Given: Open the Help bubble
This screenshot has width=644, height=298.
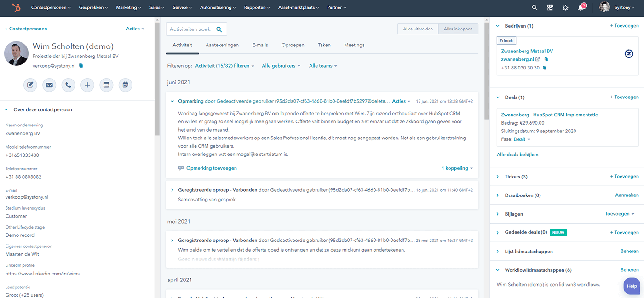Looking at the screenshot, I should [632, 286].
